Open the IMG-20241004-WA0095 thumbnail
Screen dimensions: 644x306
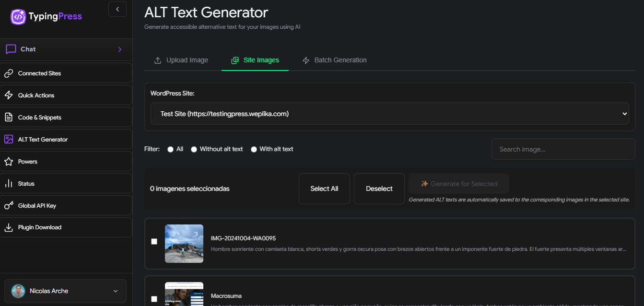click(x=184, y=244)
